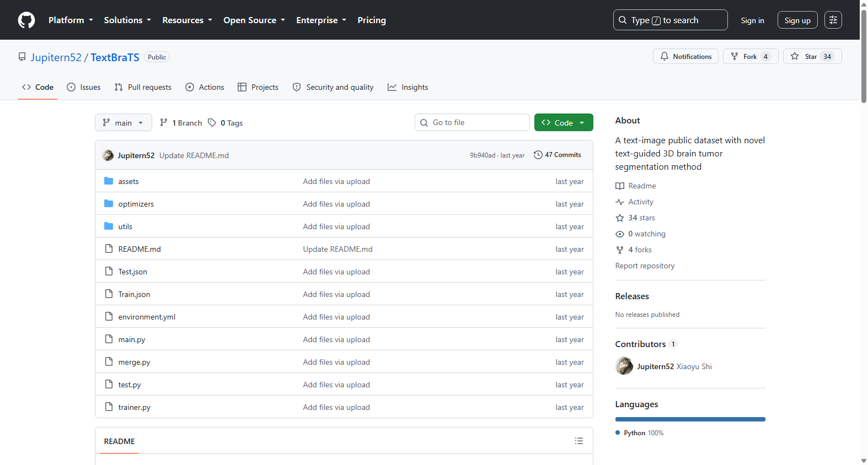Open the Notifications button

tap(685, 57)
